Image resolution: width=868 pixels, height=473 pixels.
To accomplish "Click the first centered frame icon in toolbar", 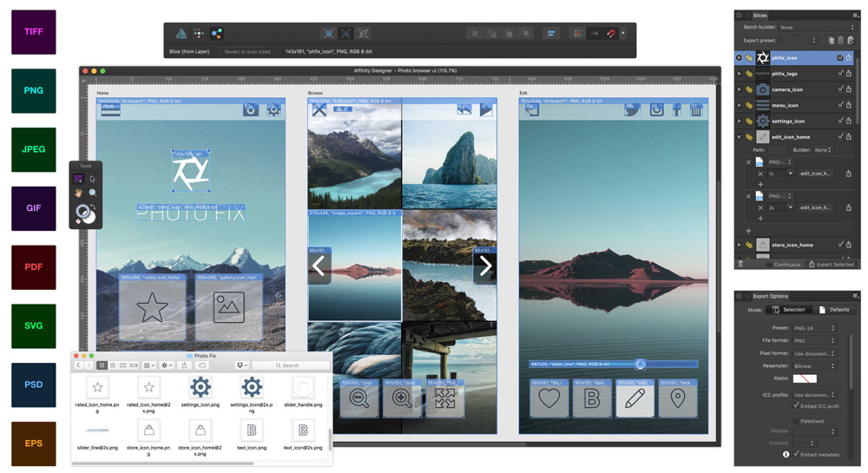I will (x=329, y=34).
